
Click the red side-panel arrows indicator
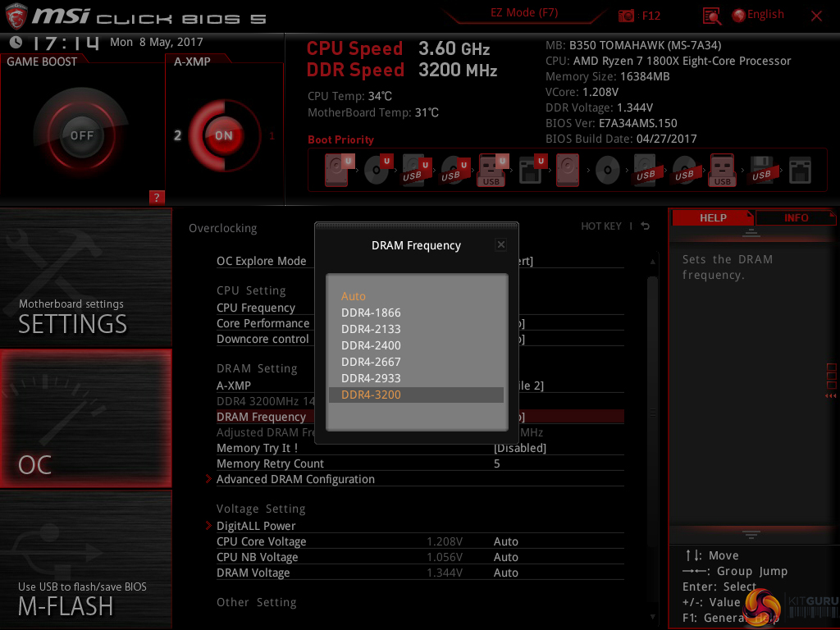tap(831, 396)
